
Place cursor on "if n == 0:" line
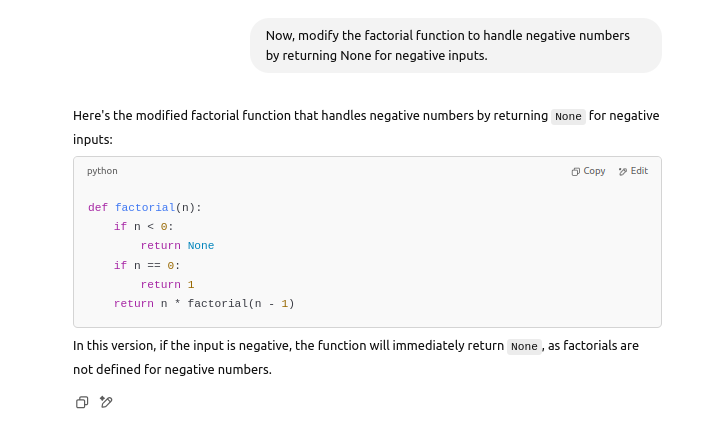[x=147, y=266]
